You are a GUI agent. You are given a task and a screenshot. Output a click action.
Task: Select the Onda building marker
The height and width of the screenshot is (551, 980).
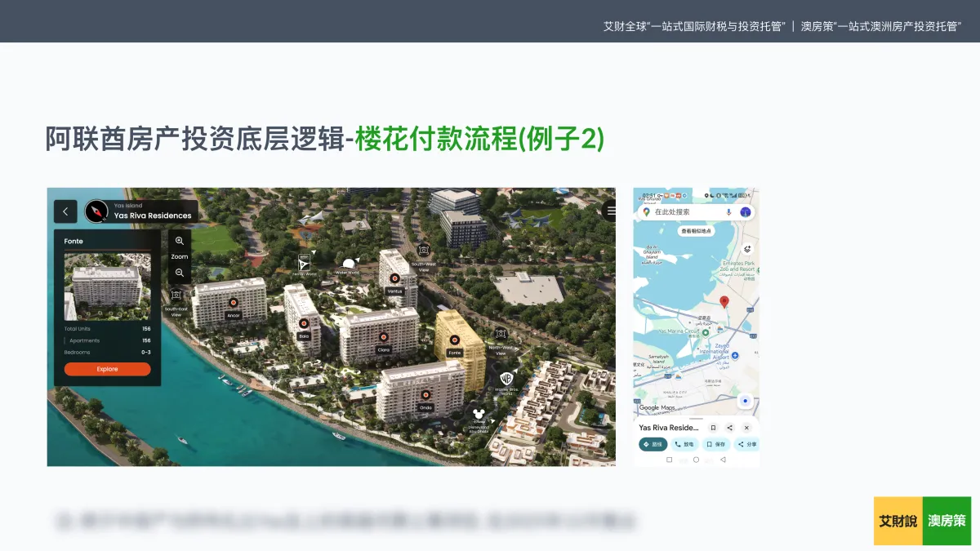click(x=425, y=395)
